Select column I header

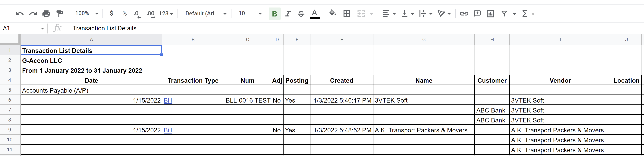tap(560, 40)
